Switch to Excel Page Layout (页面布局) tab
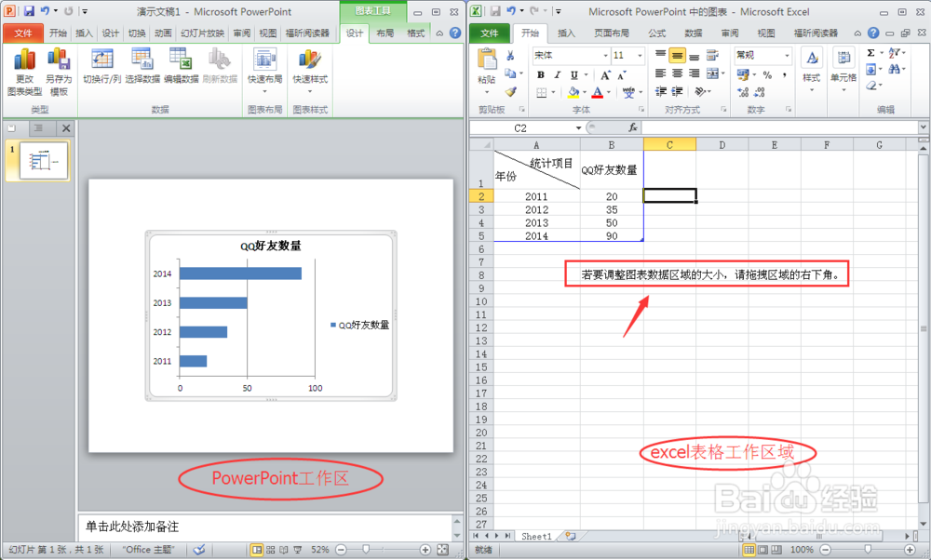 click(x=612, y=33)
